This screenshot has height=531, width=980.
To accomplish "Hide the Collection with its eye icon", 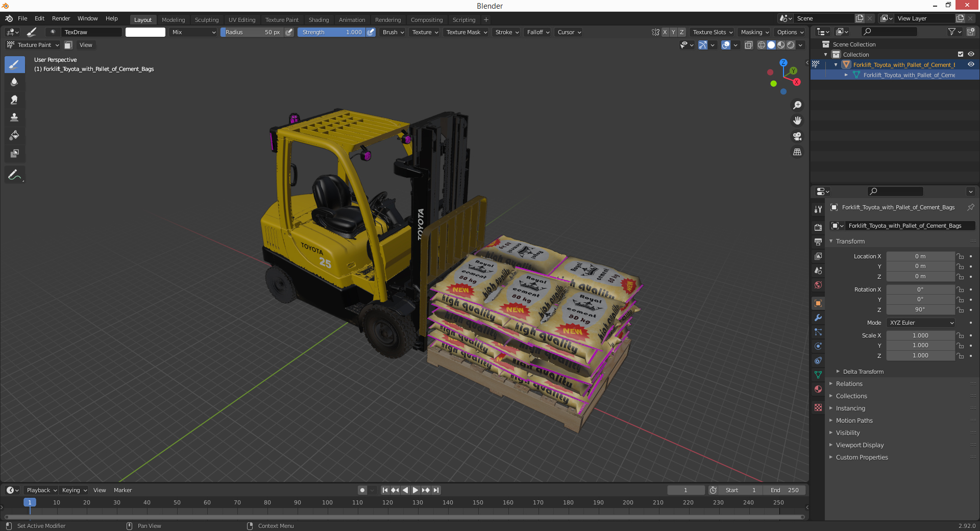I will (971, 54).
